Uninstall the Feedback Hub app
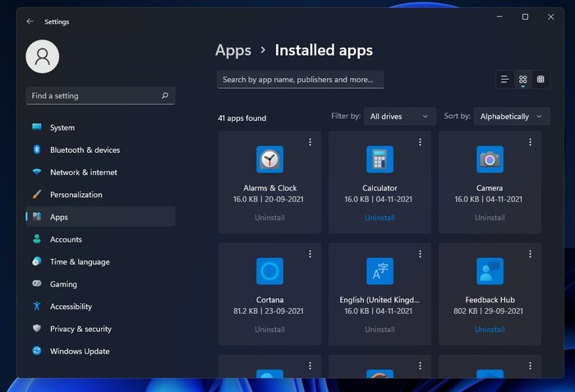 (490, 330)
